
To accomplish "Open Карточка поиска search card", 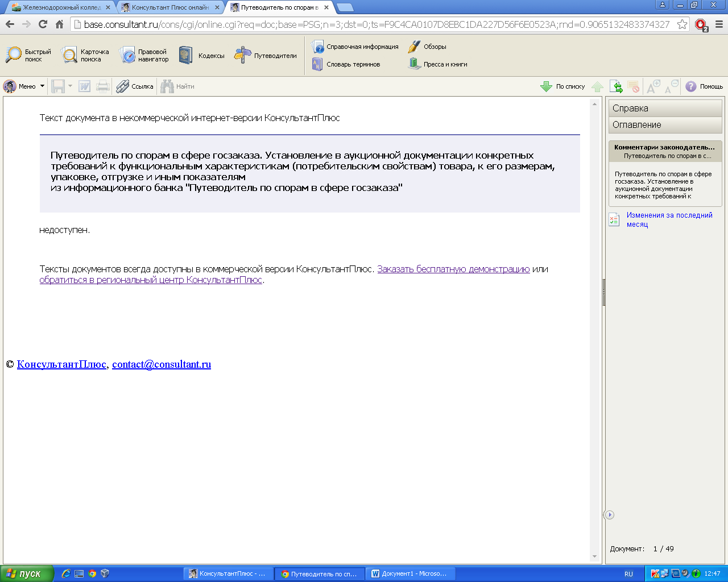I will pyautogui.click(x=85, y=55).
